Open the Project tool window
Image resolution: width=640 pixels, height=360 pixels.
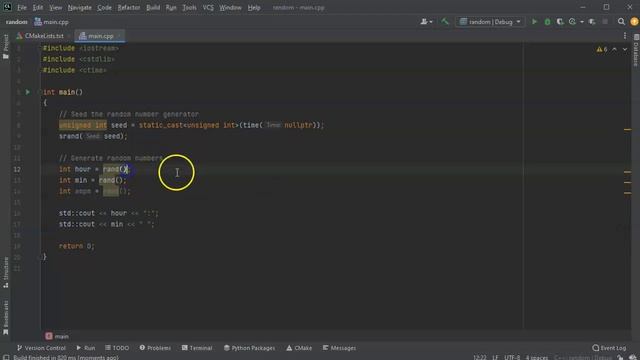pyautogui.click(x=6, y=46)
